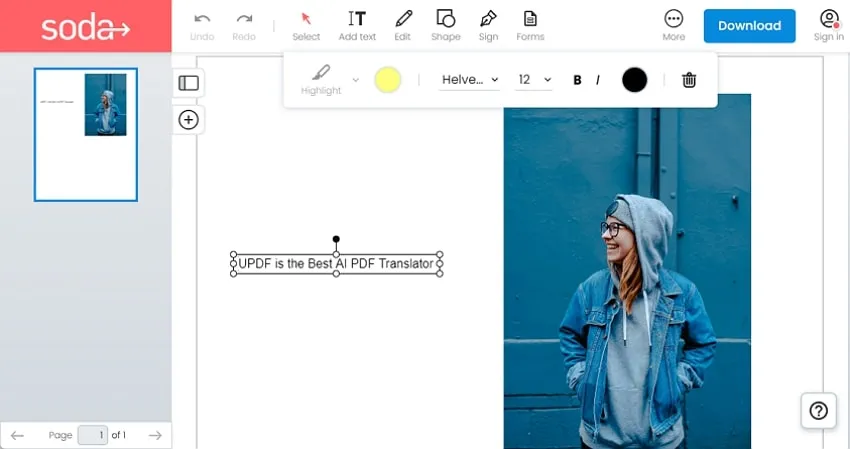Download the PDF document
The height and width of the screenshot is (449, 850).
750,25
